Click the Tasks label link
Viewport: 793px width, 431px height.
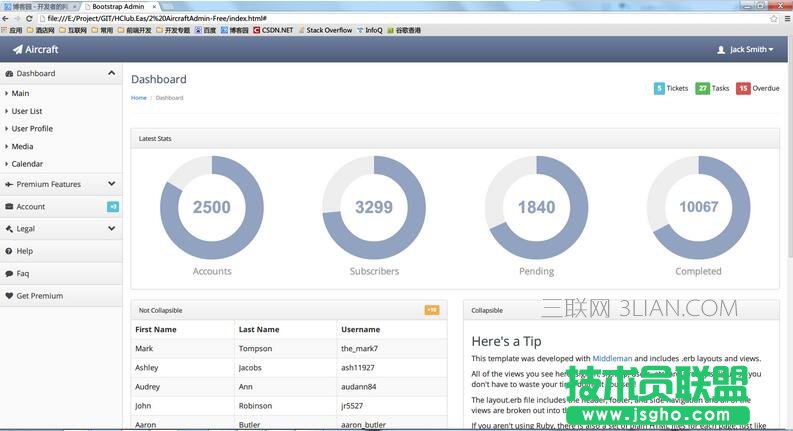pos(720,88)
